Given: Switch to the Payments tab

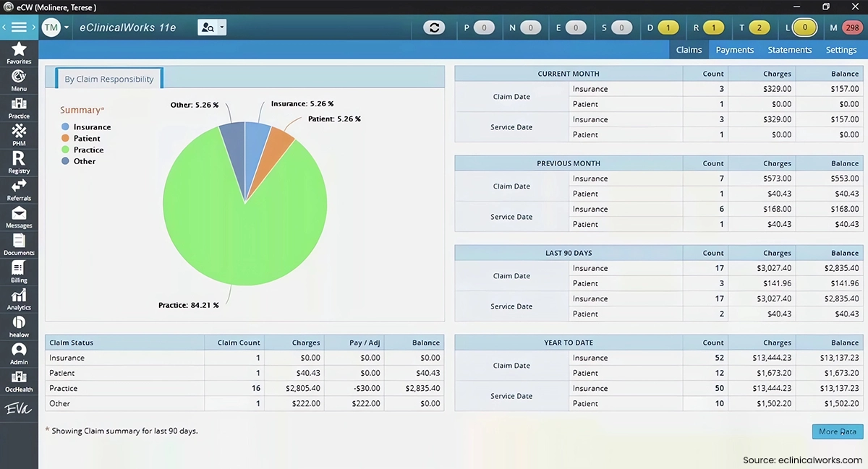Looking at the screenshot, I should point(735,50).
